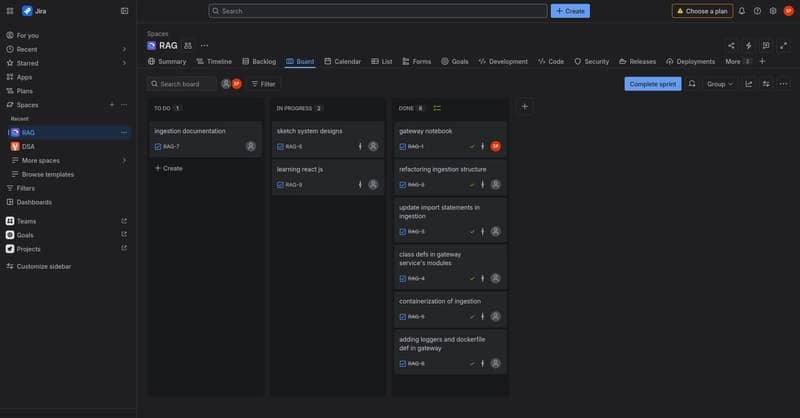
Task: Open the automation lightning bolt icon
Action: [748, 45]
